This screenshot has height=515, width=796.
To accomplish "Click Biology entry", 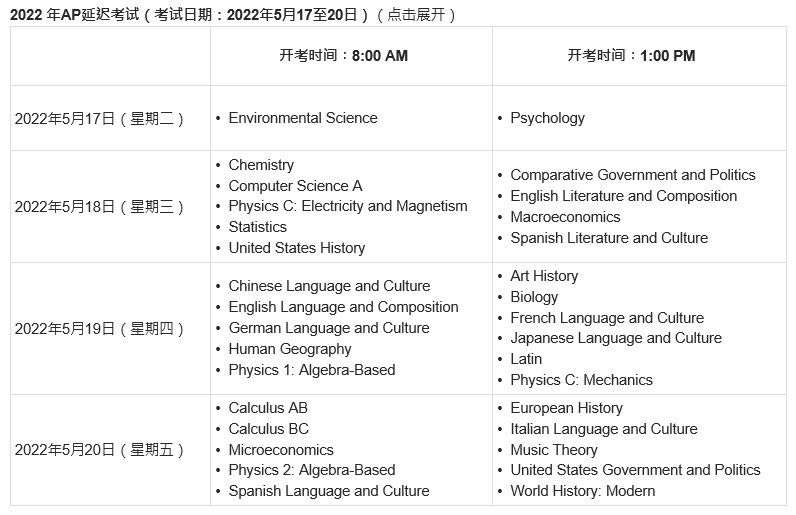I will click(x=534, y=297).
